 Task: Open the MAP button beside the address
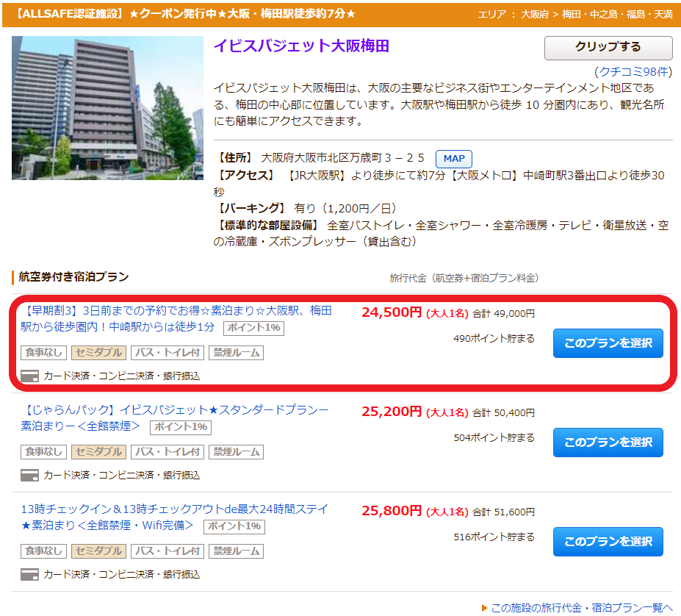click(453, 159)
